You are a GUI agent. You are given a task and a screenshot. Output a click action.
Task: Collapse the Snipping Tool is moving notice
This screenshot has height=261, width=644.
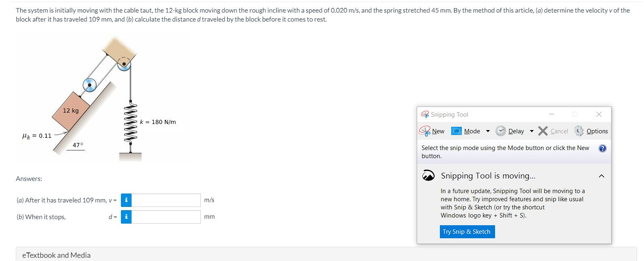coord(601,176)
